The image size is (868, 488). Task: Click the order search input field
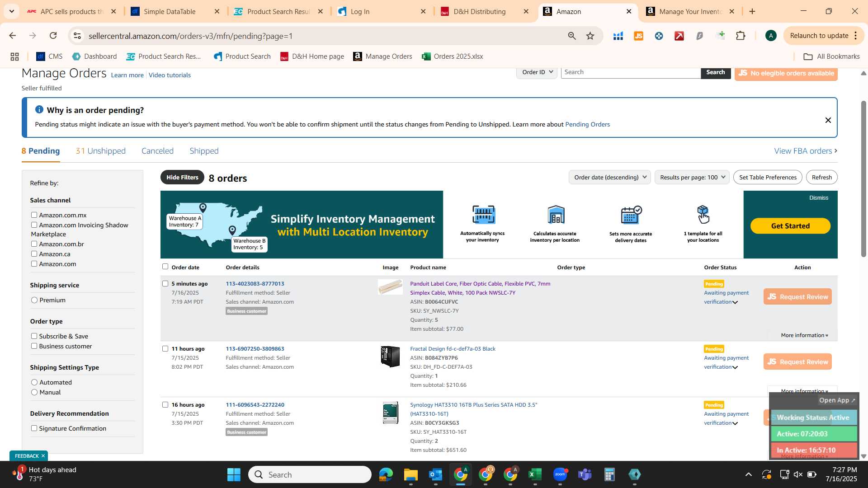631,72
